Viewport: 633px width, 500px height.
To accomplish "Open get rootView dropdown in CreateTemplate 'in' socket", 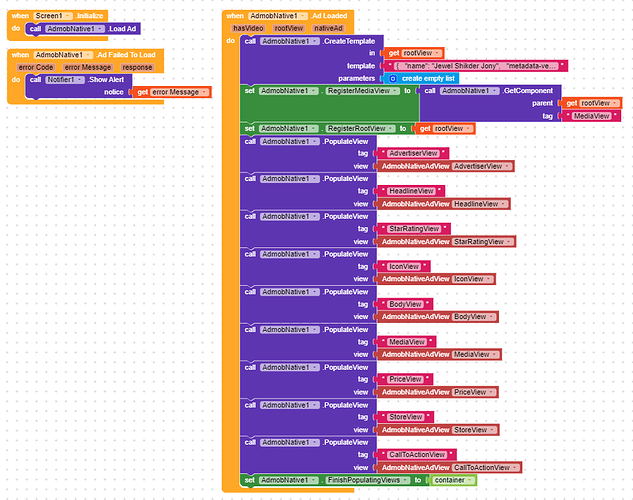I will pyautogui.click(x=422, y=53).
